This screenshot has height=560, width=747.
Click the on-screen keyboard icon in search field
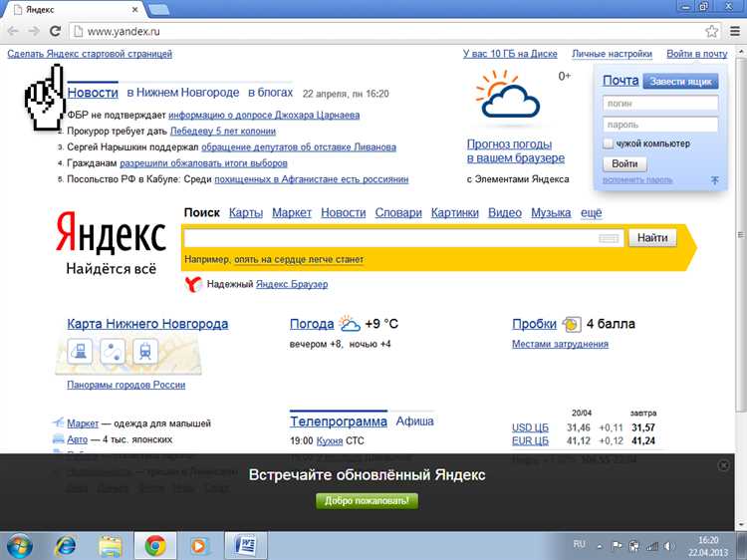609,238
